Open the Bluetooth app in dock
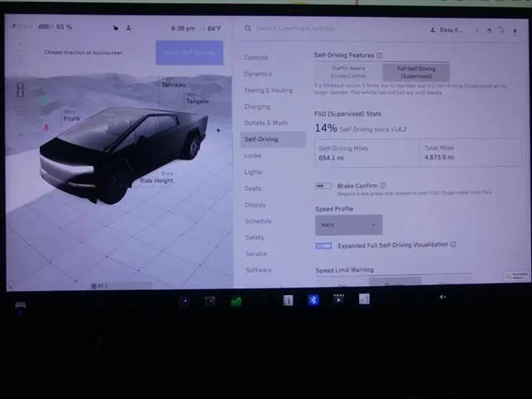The image size is (532, 399). click(x=313, y=300)
